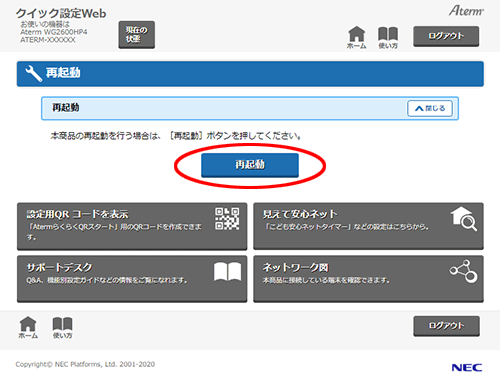The height and width of the screenshot is (392, 500).
Task: Click the NEC logo at bottom right
Action: (467, 368)
